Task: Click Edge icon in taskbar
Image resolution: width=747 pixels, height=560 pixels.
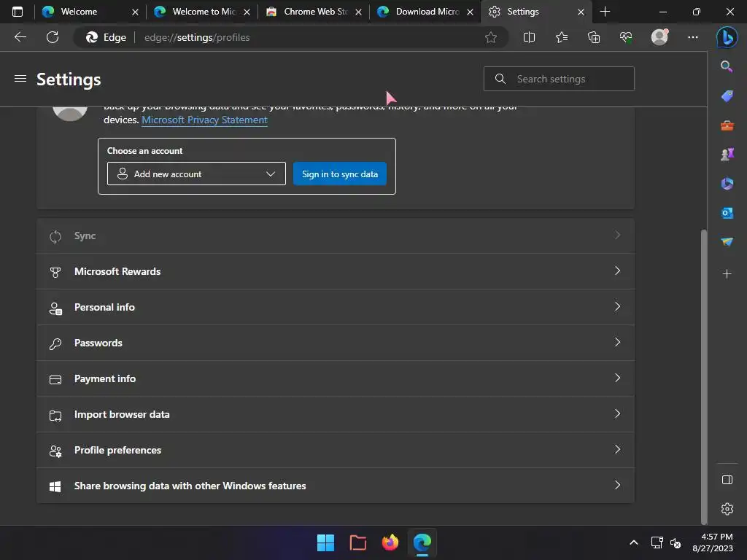Action: 422,542
